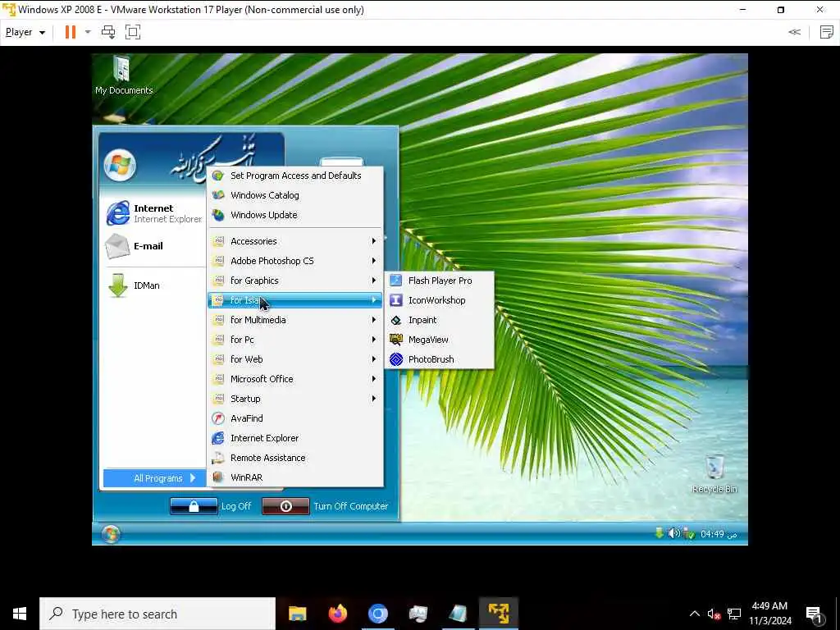The width and height of the screenshot is (840, 630).
Task: Open the blue circular browser taskbar icon
Action: (377, 614)
